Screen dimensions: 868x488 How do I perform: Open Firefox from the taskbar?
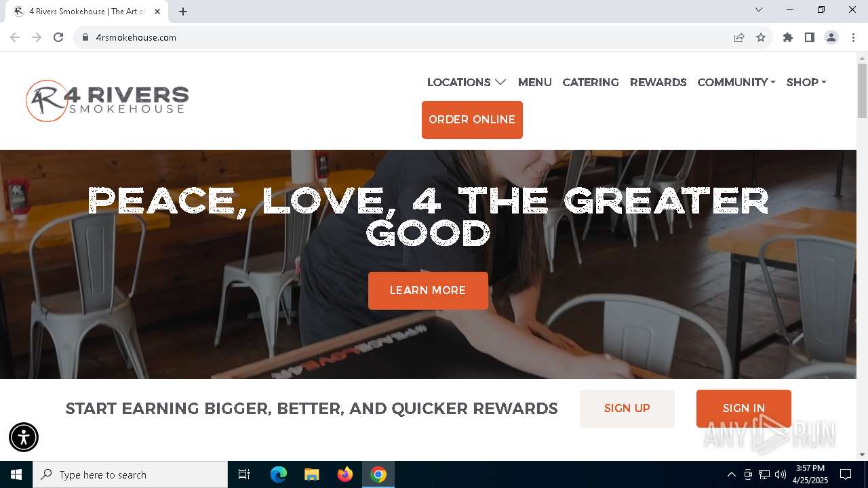(345, 474)
